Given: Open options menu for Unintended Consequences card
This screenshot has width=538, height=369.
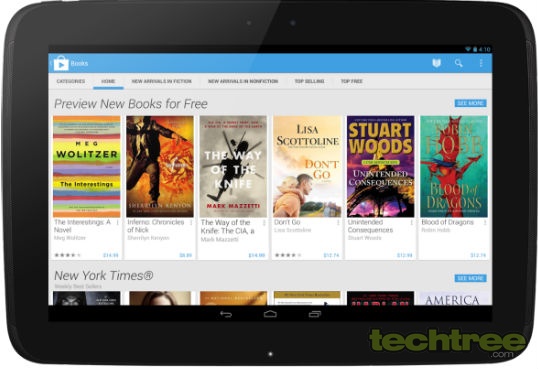Looking at the screenshot, I should click(411, 223).
